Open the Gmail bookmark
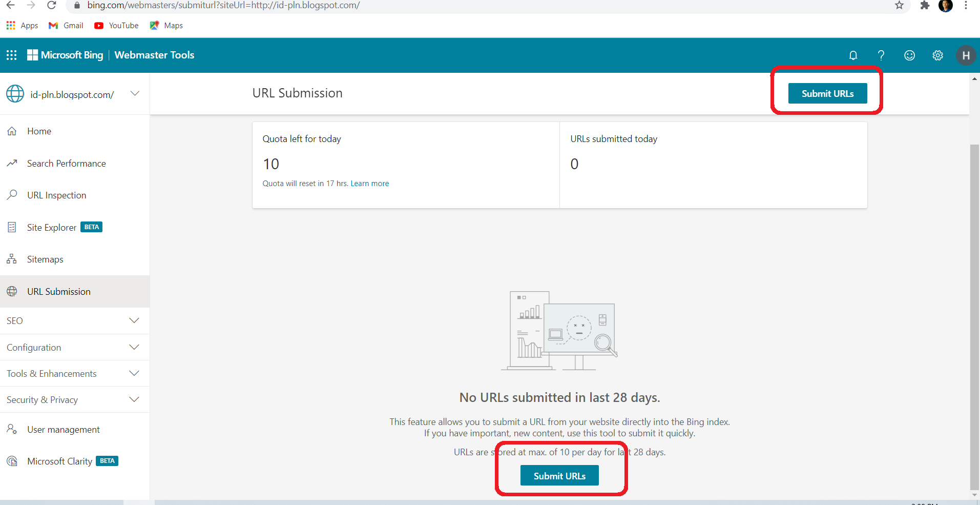Image resolution: width=980 pixels, height=505 pixels. (x=66, y=25)
